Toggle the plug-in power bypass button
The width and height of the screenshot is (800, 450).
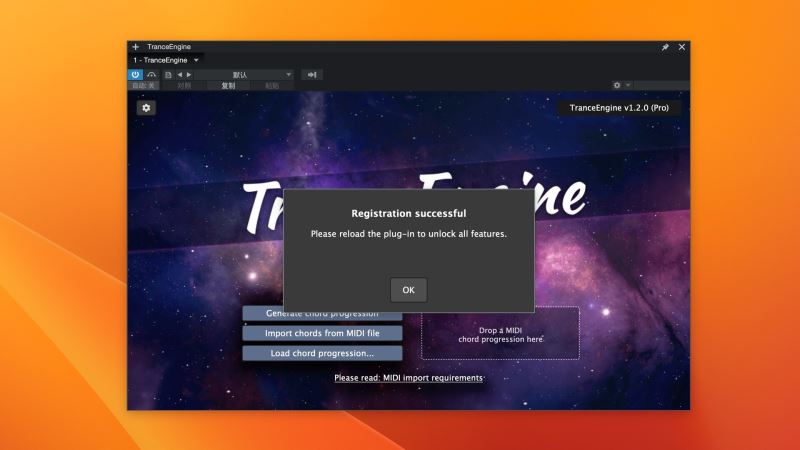[x=135, y=74]
